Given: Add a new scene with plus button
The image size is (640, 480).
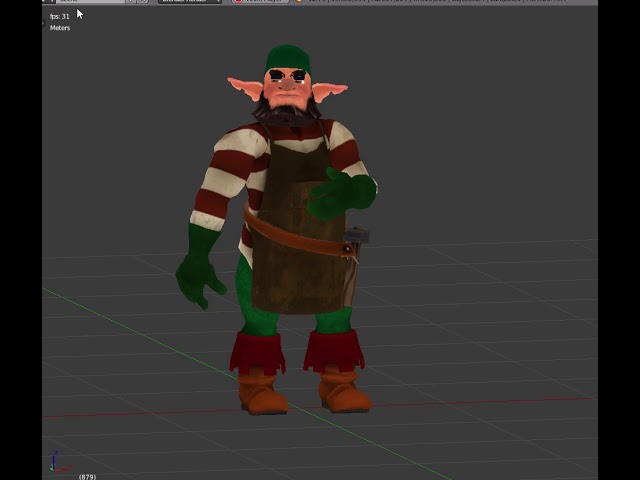Looking at the screenshot, I should pos(131,1).
